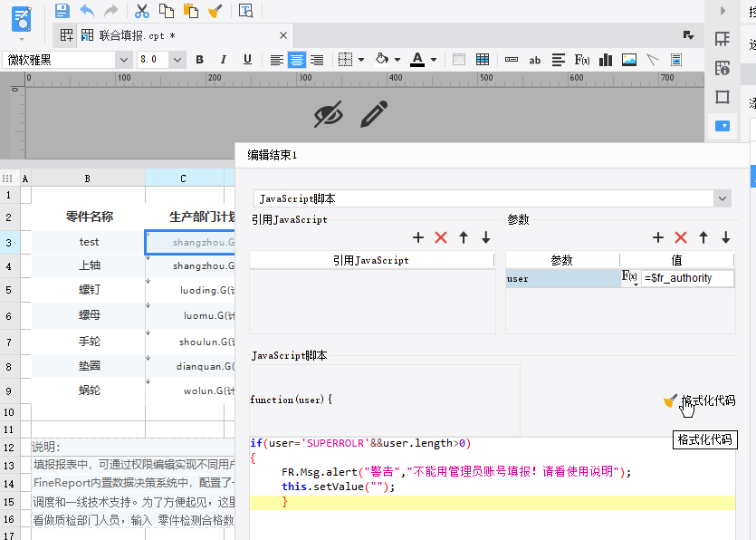
Task: Expand the right panel arrow
Action: pyautogui.click(x=723, y=11)
